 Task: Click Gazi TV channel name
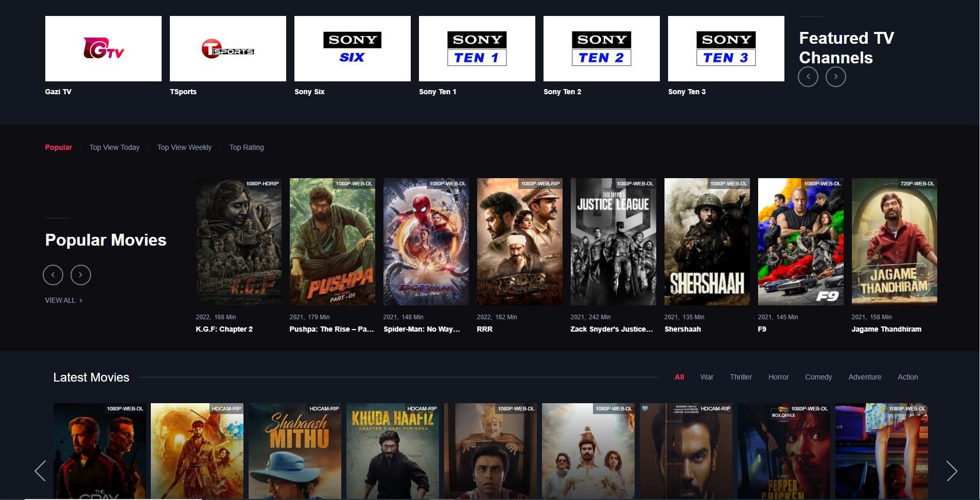[x=58, y=92]
